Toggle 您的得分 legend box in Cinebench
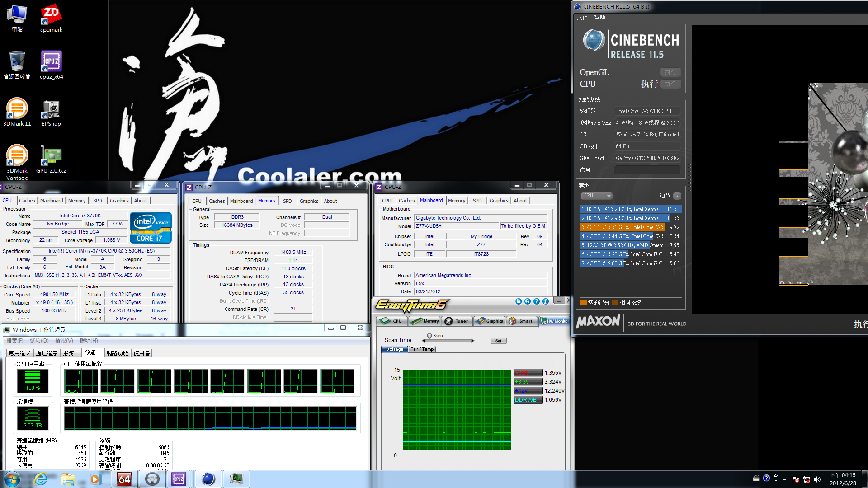The height and width of the screenshot is (488, 868). coord(583,303)
